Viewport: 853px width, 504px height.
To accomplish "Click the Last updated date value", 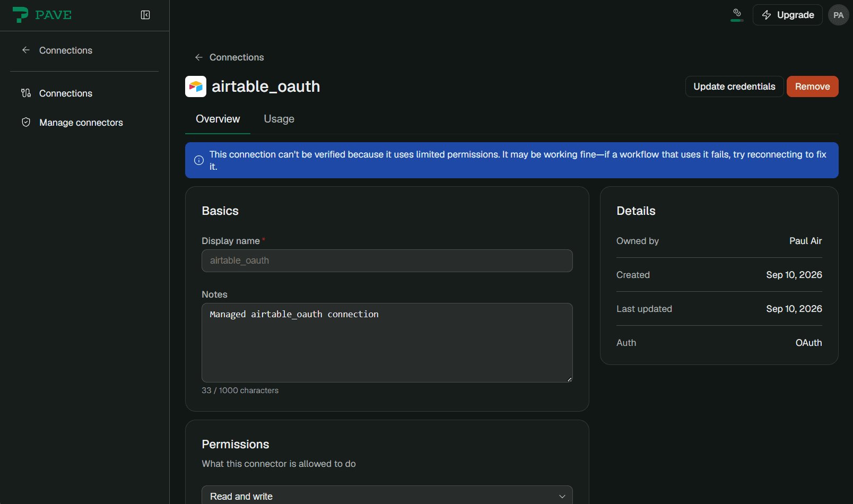I will pyautogui.click(x=794, y=309).
